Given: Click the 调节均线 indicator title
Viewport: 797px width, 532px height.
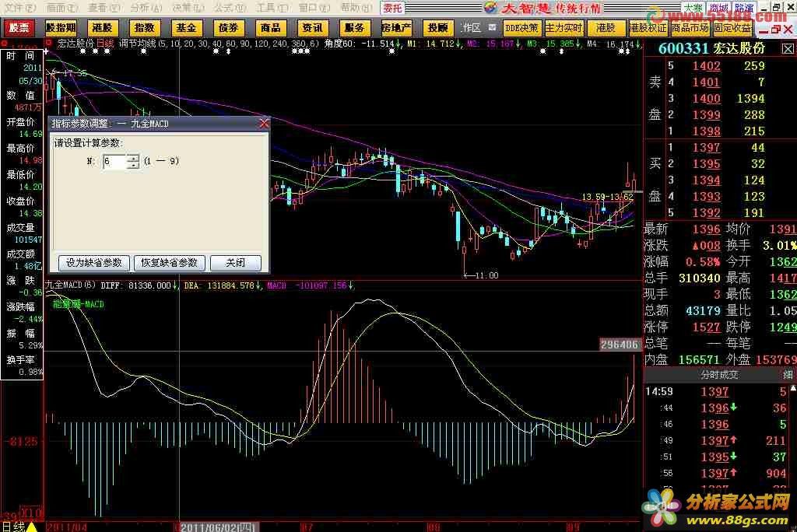Looking at the screenshot, I should pyautogui.click(x=137, y=44).
